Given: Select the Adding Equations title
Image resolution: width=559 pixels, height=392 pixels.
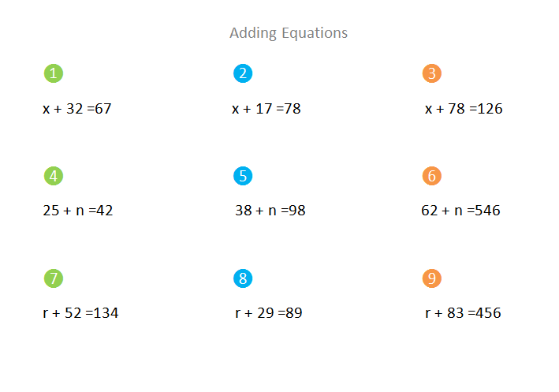Looking at the screenshot, I should pos(289,33).
